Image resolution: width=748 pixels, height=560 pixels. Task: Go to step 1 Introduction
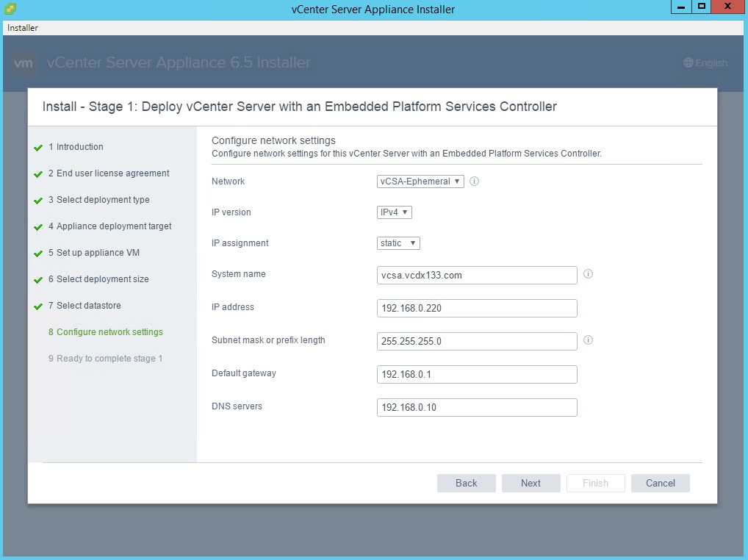click(79, 147)
